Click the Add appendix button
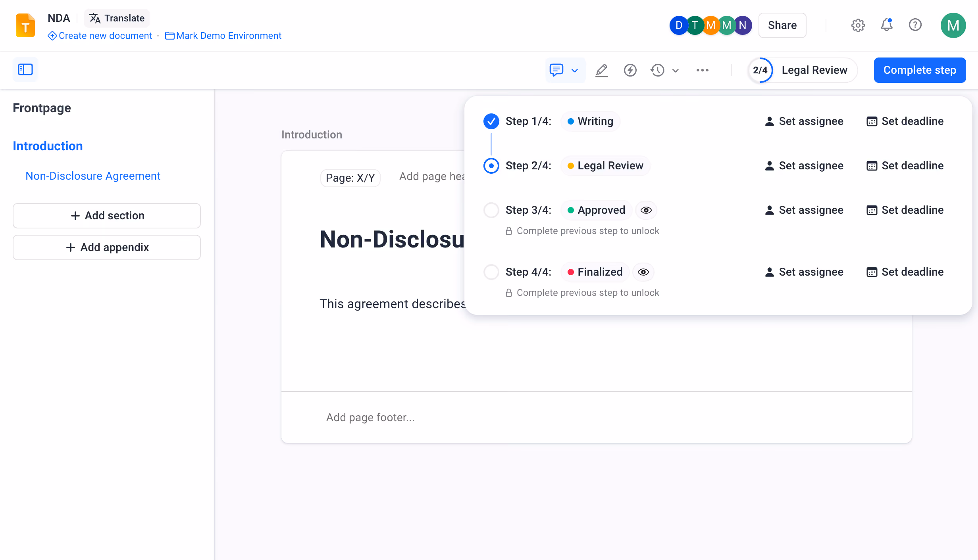The width and height of the screenshot is (978, 560). 107,247
